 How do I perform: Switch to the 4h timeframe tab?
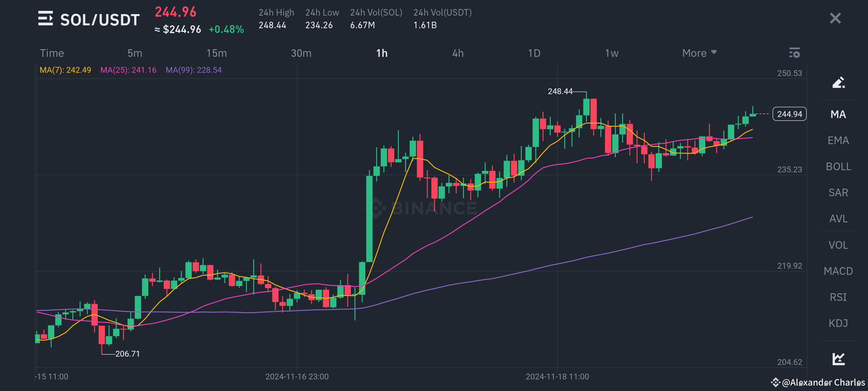coord(458,53)
